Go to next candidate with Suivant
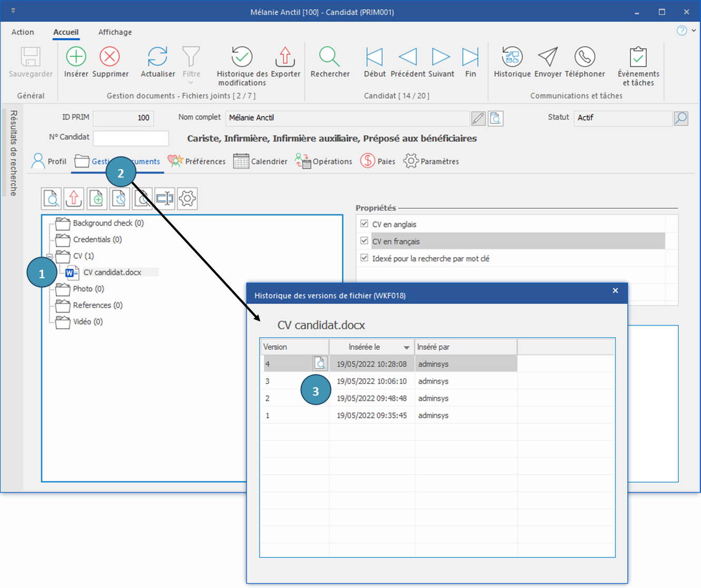The image size is (701, 588). coord(441,56)
